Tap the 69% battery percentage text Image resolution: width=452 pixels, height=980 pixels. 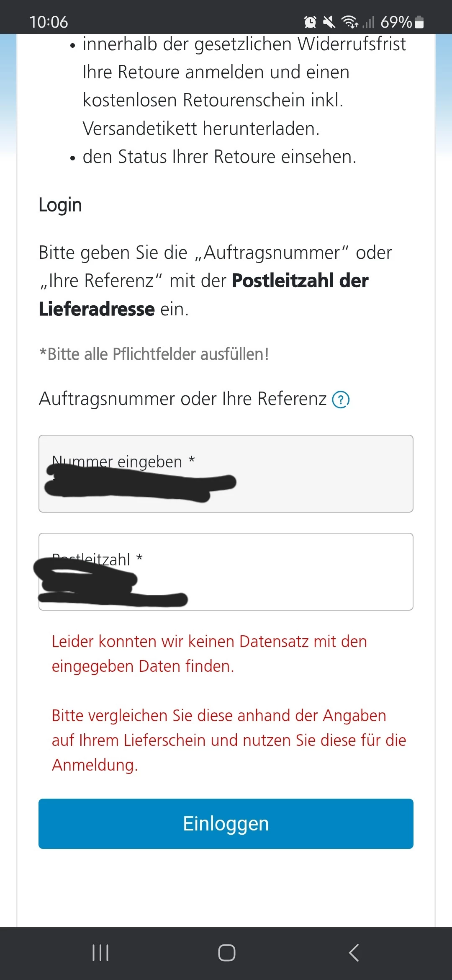396,22
